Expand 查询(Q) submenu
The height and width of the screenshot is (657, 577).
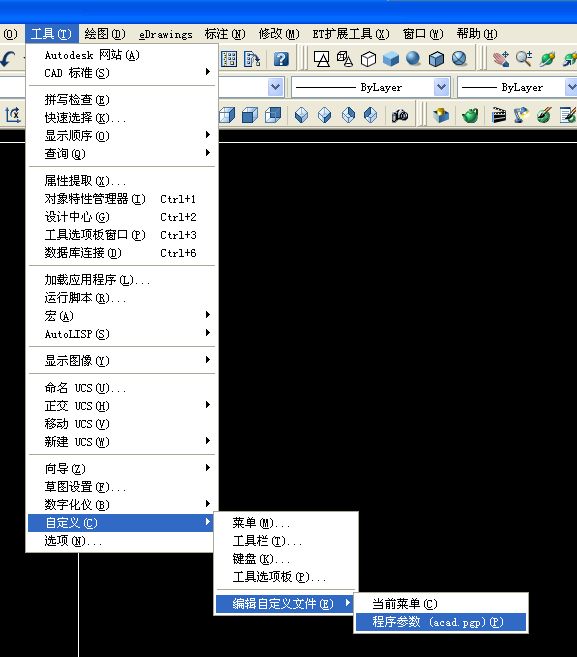(x=122, y=154)
